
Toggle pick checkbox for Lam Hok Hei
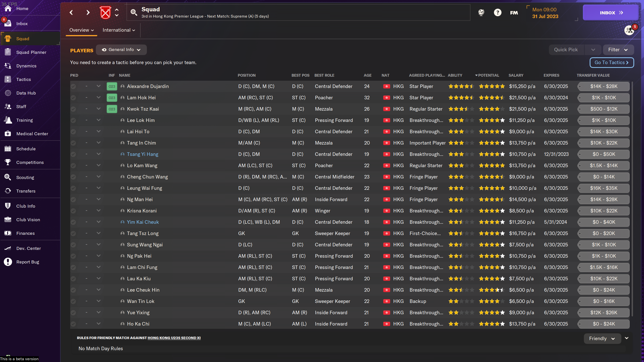tap(73, 98)
